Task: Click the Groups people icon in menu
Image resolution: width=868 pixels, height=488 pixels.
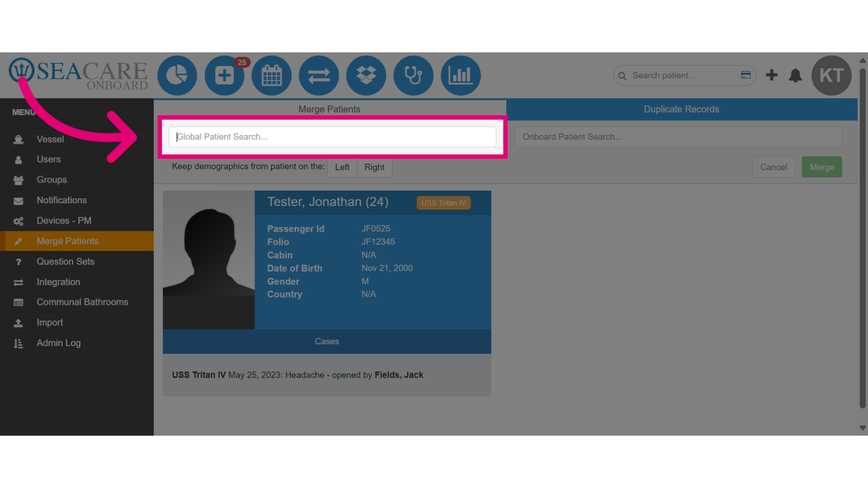Action: (19, 180)
